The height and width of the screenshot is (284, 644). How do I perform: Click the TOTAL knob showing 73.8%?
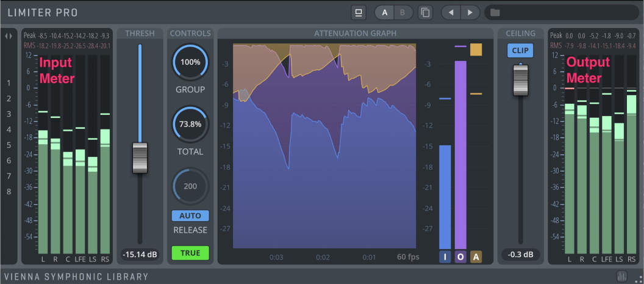click(190, 125)
